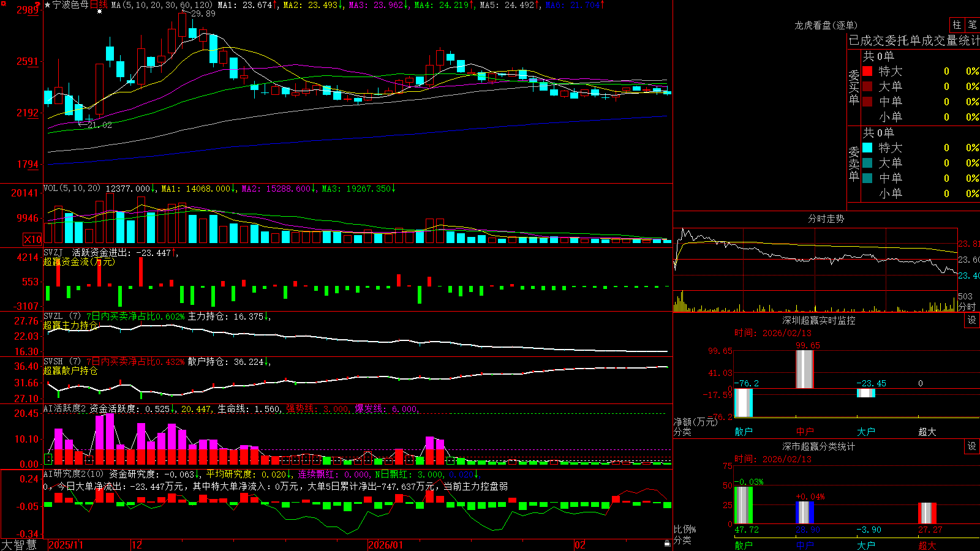
Task: Click the blue 28.90 中户 bar in 深市超赢分类统计
Action: click(805, 512)
